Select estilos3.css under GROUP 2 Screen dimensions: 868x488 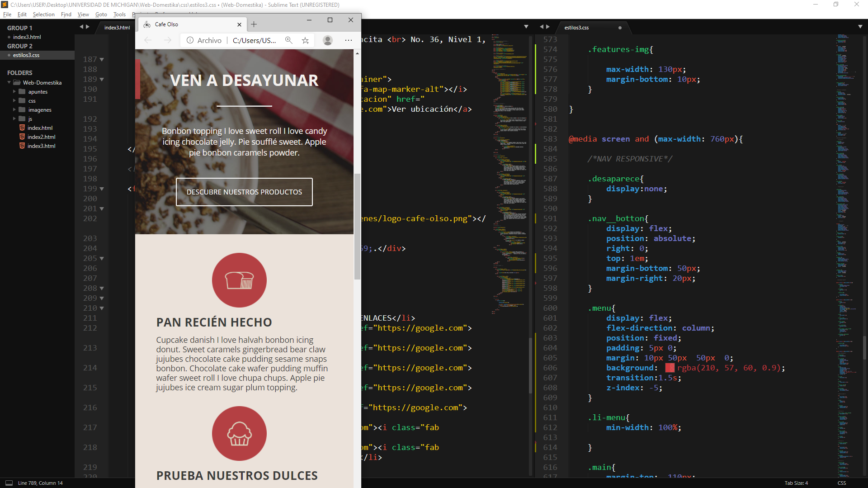pyautogui.click(x=26, y=55)
